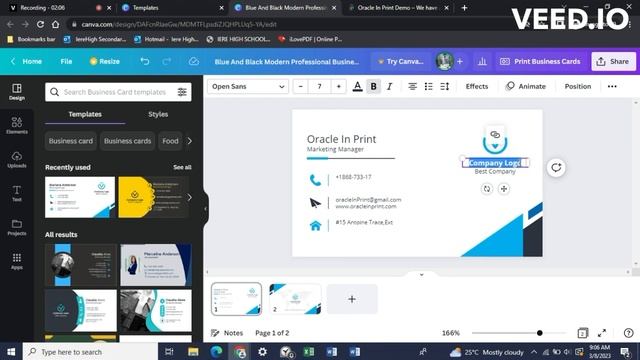Click the Animate button
Viewport: 640px width, 360px height.
[526, 87]
